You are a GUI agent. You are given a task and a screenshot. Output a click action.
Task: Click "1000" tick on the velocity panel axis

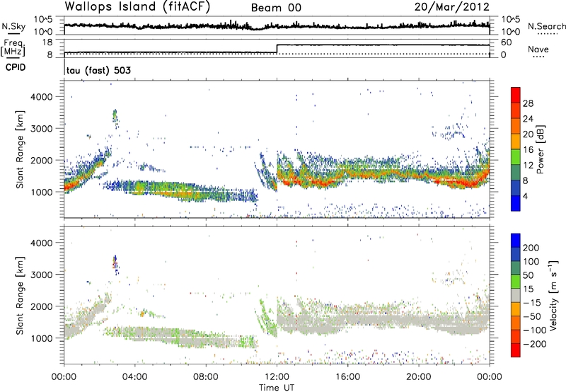pyautogui.click(x=41, y=338)
